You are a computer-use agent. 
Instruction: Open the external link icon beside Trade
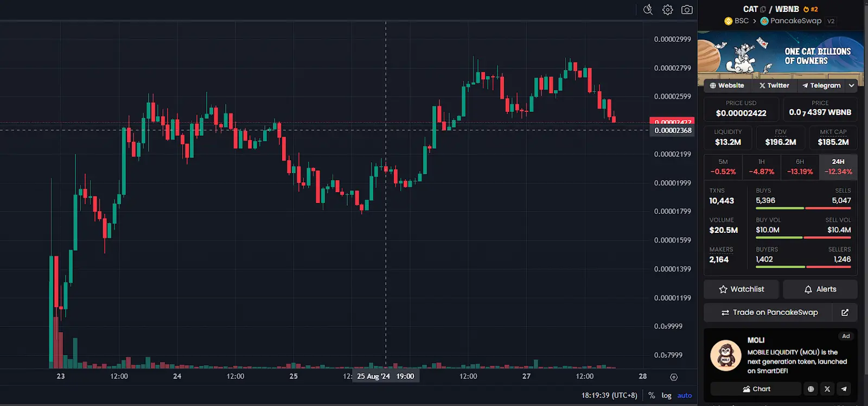coord(845,313)
